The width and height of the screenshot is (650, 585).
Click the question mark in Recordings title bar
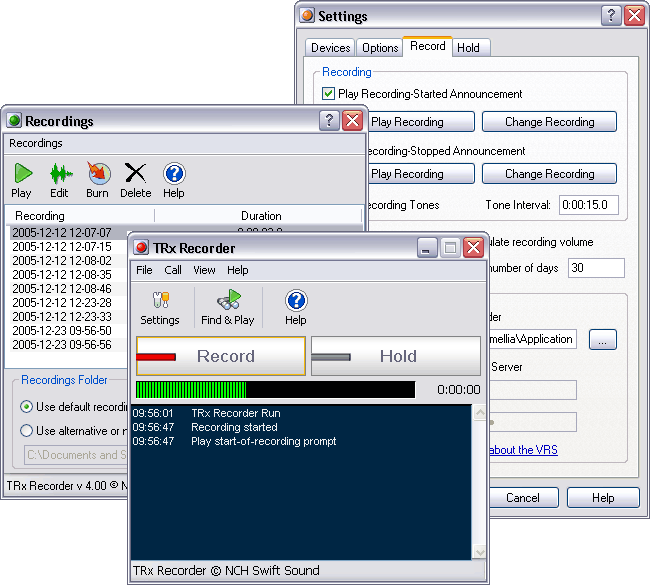click(x=330, y=121)
